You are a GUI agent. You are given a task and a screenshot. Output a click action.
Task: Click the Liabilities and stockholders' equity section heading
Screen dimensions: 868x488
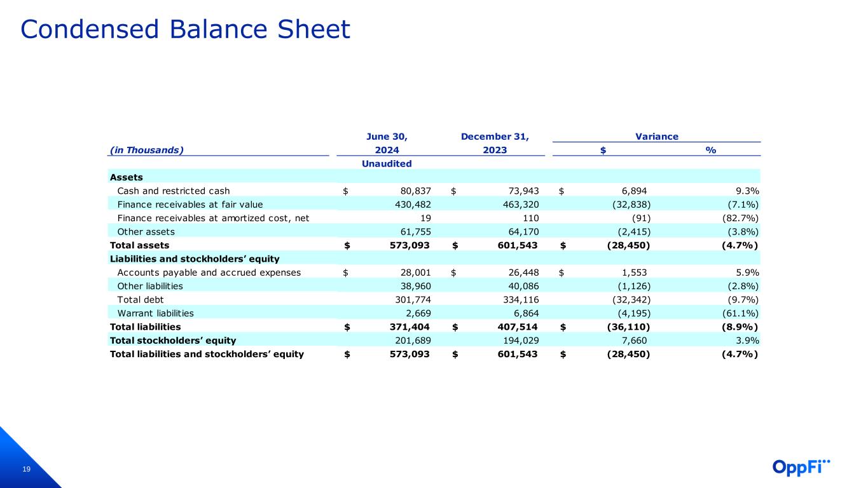click(x=195, y=259)
